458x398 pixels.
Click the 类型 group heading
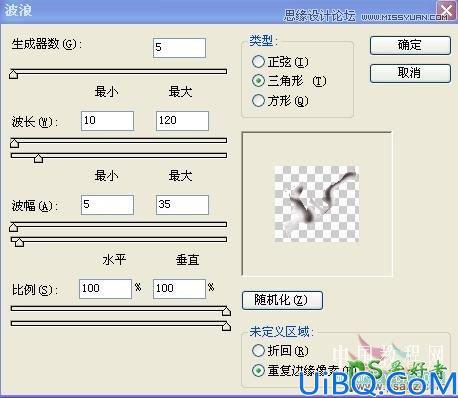coord(263,41)
